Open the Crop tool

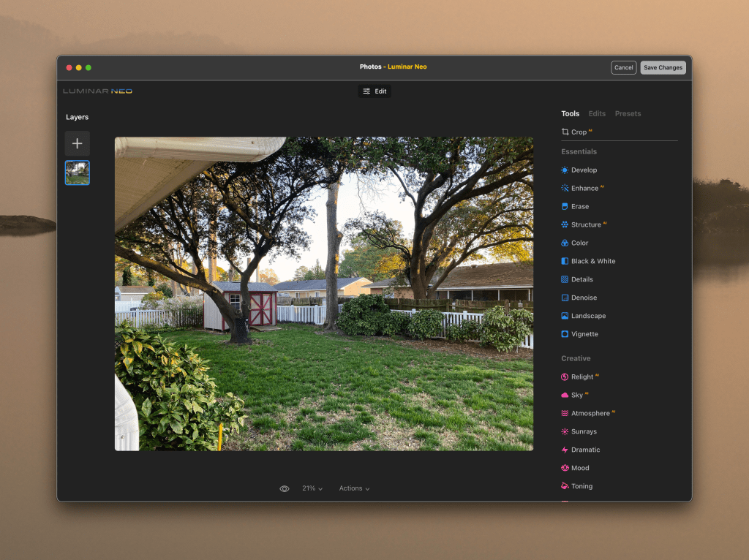pos(579,132)
